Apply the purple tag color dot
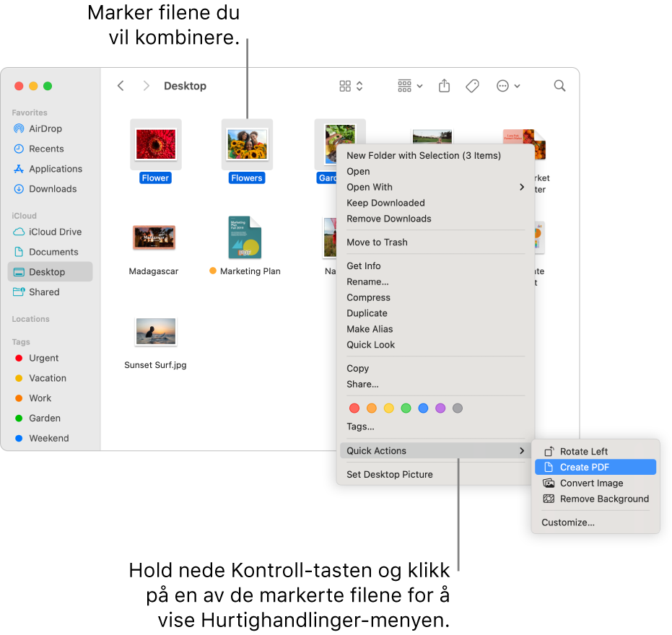This screenshot has height=635, width=672. click(440, 408)
